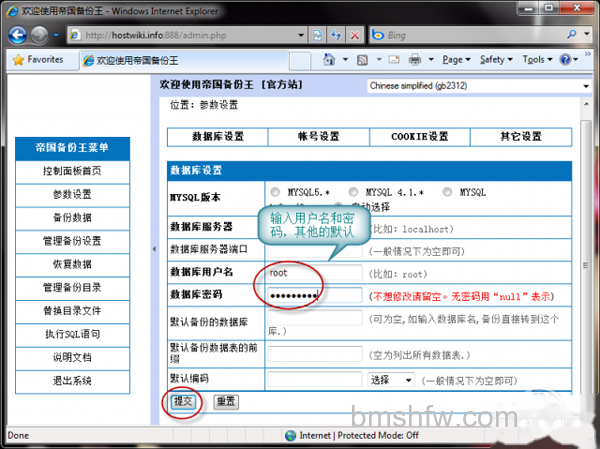This screenshot has width=600, height=449.
Task: Click the Refresh page icon
Action: pyautogui.click(x=336, y=35)
